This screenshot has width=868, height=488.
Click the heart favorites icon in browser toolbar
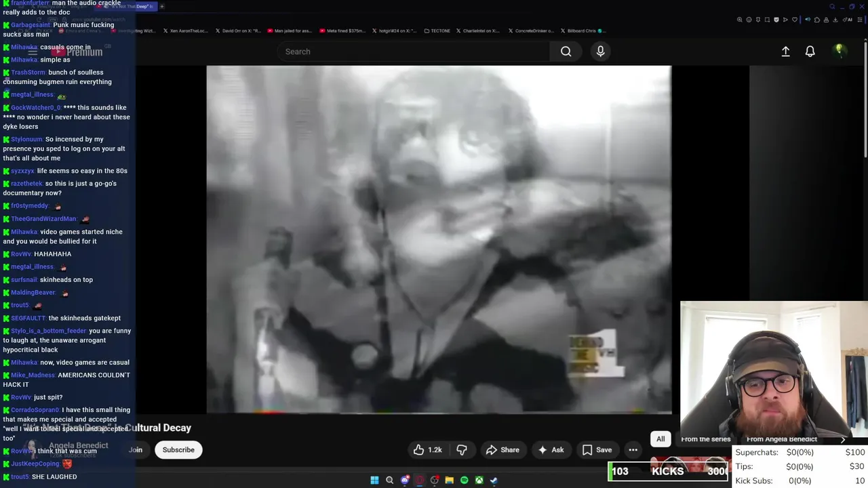tap(795, 20)
